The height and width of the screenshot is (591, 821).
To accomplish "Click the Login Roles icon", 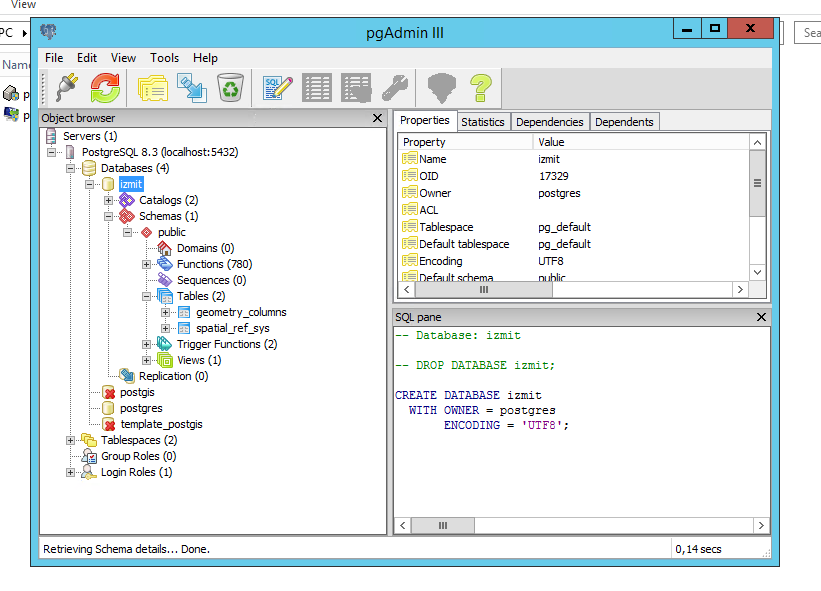I will [x=89, y=472].
